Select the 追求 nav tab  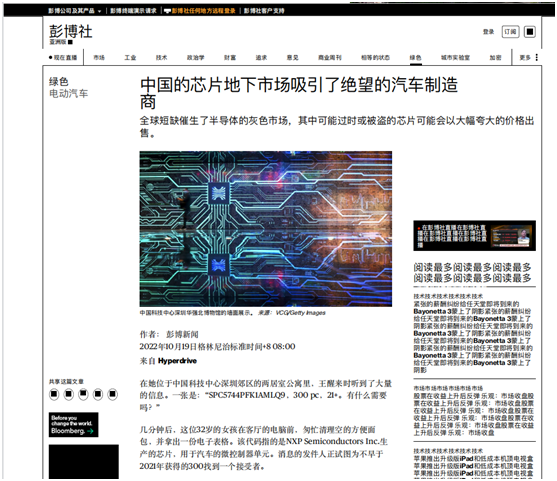(x=261, y=58)
